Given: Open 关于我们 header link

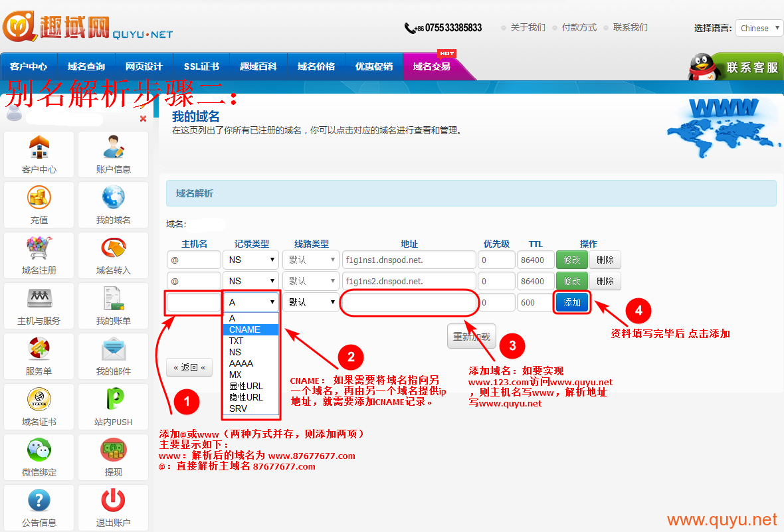Looking at the screenshot, I should pos(528,27).
